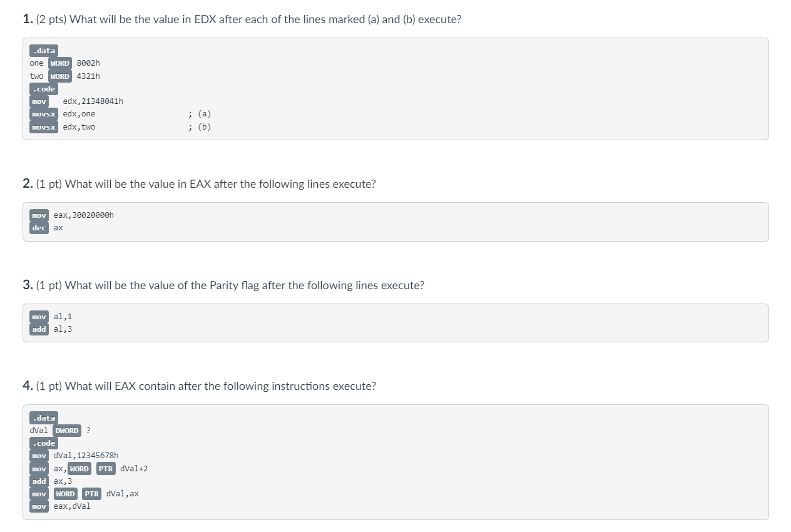Click the question 4 EAX heading text
The width and height of the screenshot is (791, 532).
pyautogui.click(x=199, y=386)
